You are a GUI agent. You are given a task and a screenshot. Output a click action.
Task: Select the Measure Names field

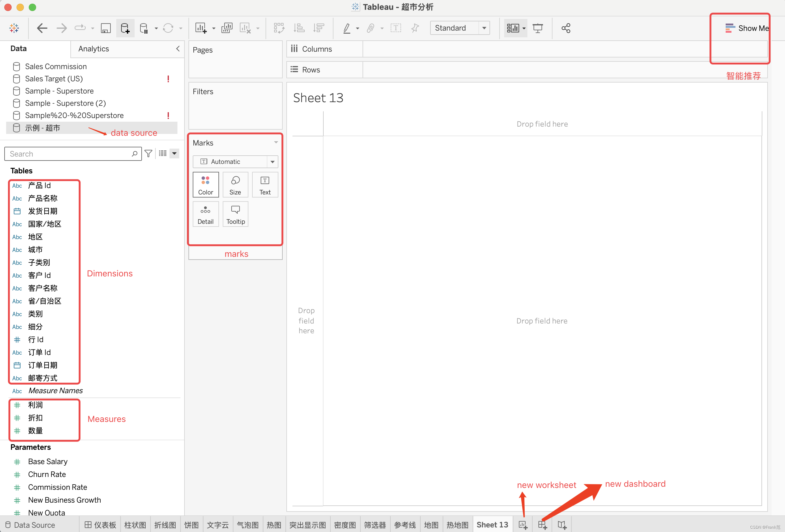tap(55, 390)
